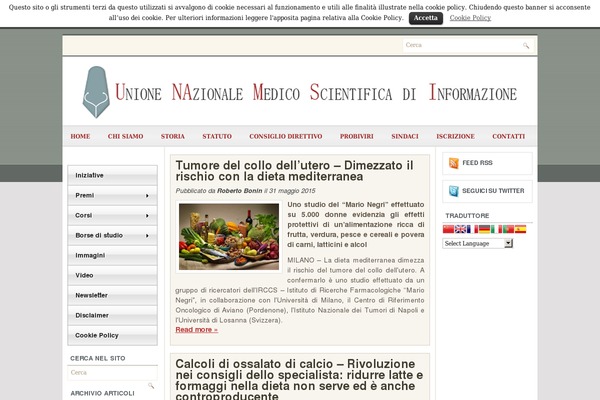
Task: Click the CERCA NEL SITO heading
Action: 98,358
